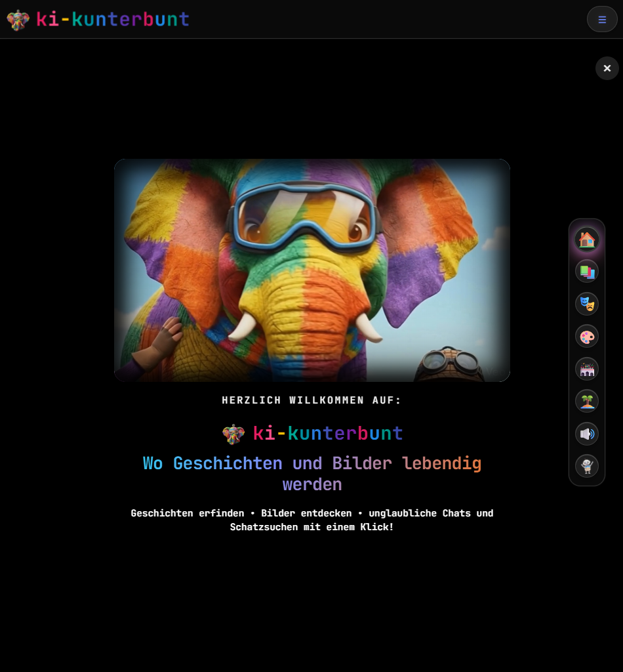623x672 pixels.
Task: Open the paint palette icon
Action: (586, 337)
